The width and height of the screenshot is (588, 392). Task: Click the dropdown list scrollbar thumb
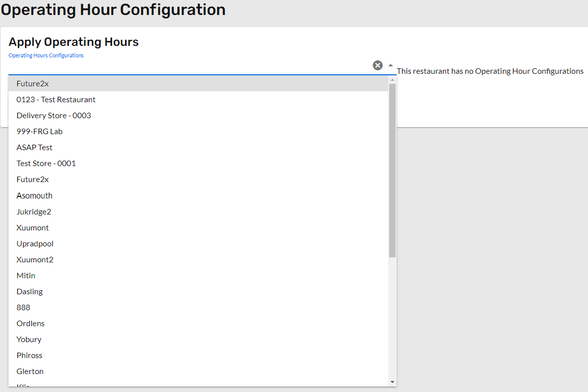click(x=392, y=171)
